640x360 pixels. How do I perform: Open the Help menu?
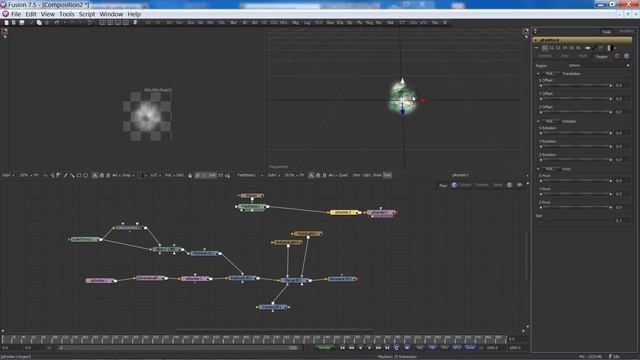click(x=134, y=14)
